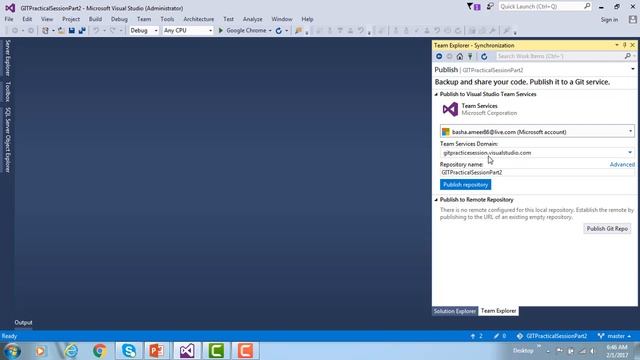Click the Repository name input field
This screenshot has width=640, height=360.
[x=537, y=173]
